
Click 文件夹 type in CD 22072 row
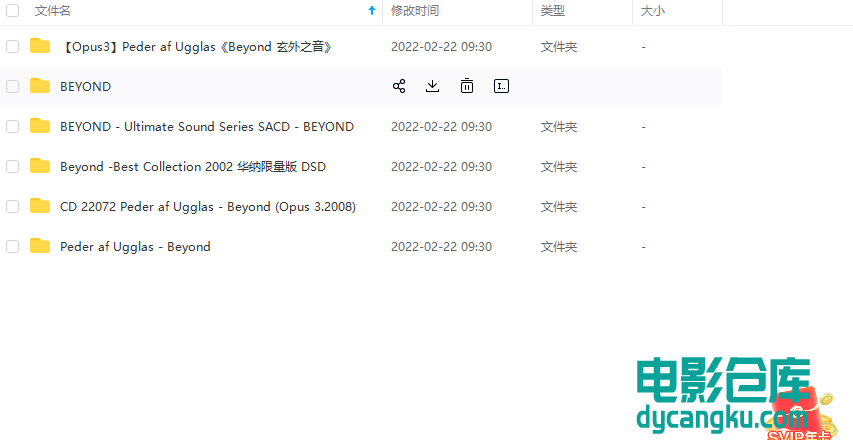pos(559,207)
